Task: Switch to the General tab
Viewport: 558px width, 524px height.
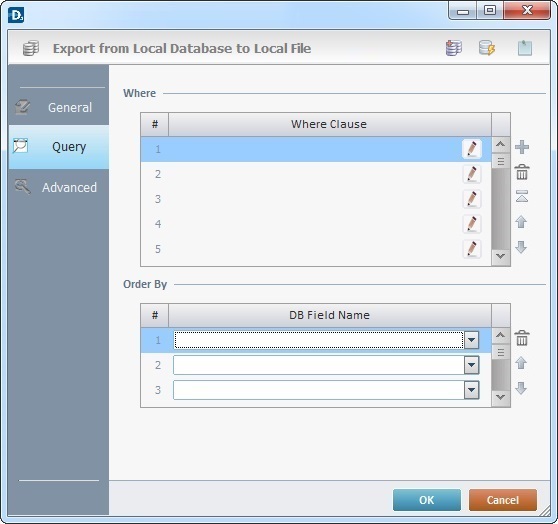Action: (x=59, y=107)
